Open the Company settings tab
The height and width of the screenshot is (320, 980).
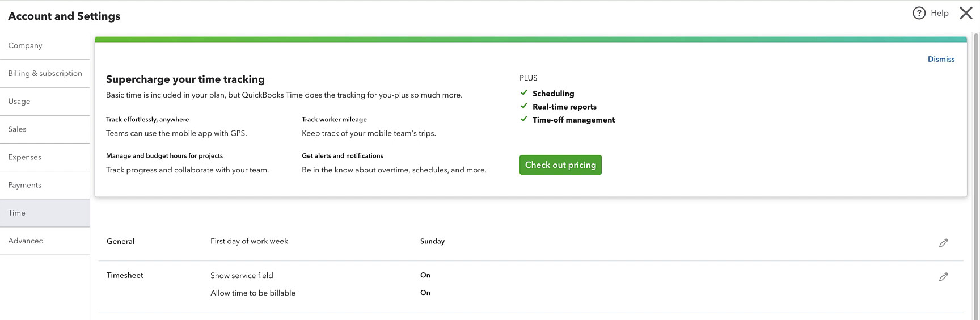click(45, 45)
